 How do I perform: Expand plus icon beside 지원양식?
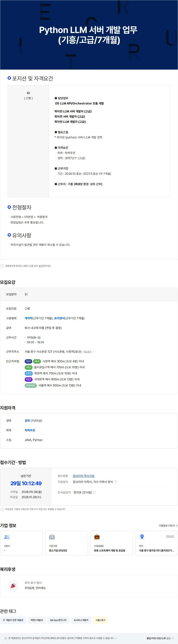coord(116,482)
